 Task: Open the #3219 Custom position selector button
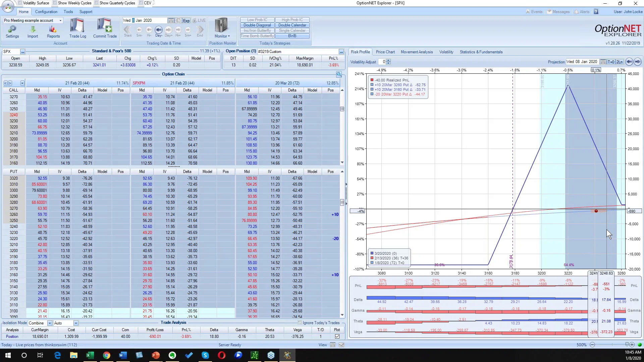(341, 52)
